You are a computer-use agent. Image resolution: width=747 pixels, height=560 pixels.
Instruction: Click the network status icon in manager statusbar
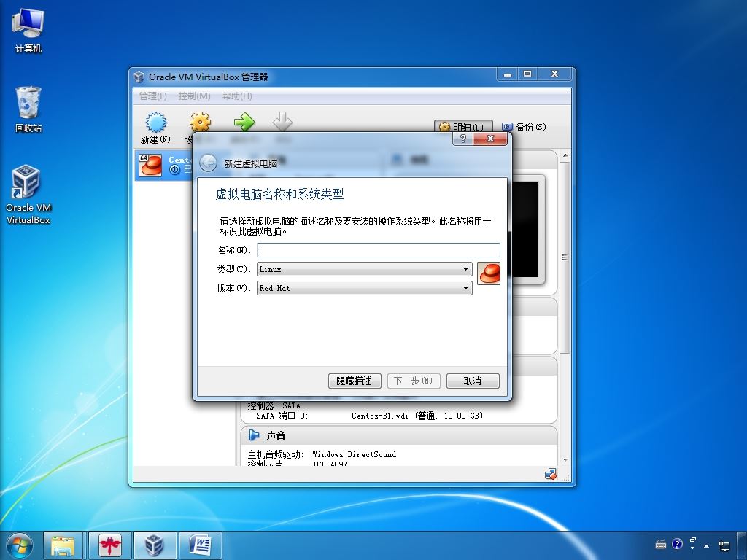coord(550,474)
